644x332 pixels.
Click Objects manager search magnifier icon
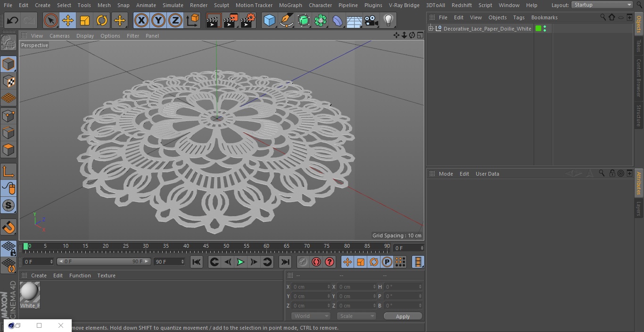click(x=603, y=17)
